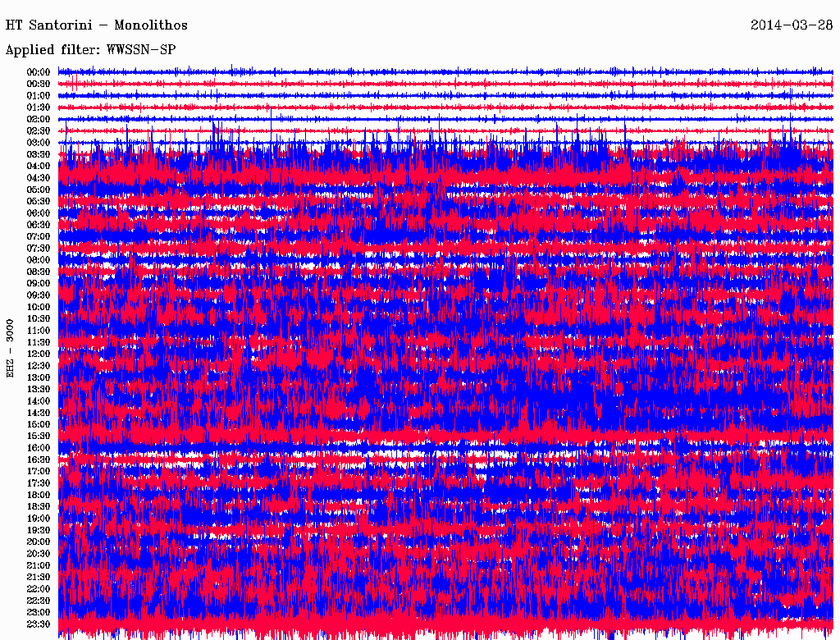Viewport: 840px width, 640px height.
Task: Click the 05:00 time label
Action: pyautogui.click(x=39, y=190)
